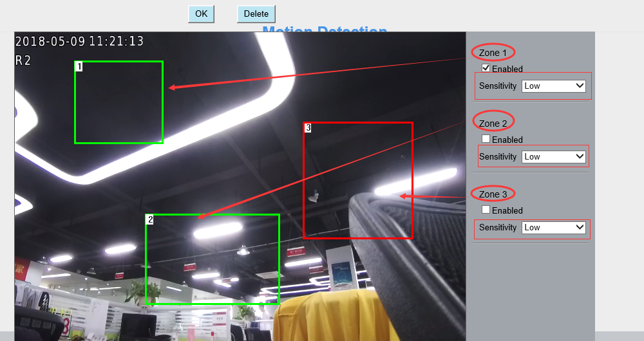This screenshot has width=644, height=341.
Task: Click the partly hidden Motion Detection heading
Action: tap(325, 29)
